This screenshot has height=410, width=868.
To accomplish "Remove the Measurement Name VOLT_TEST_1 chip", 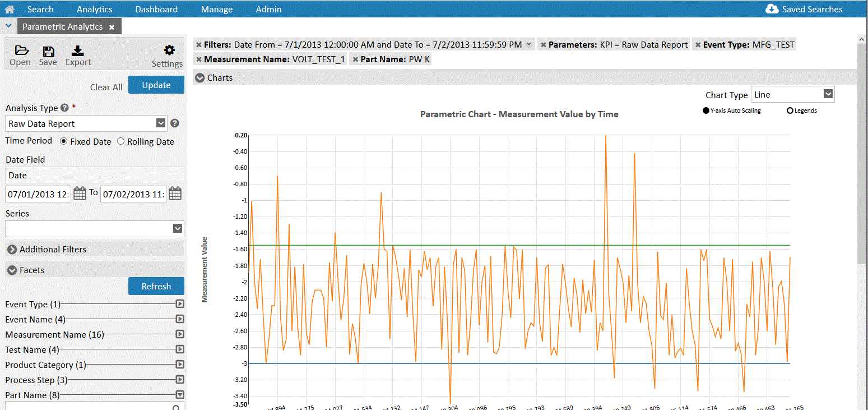I will pos(198,59).
